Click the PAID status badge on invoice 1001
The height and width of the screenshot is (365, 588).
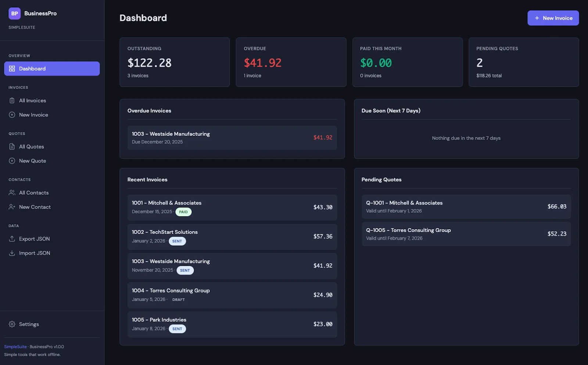(183, 212)
